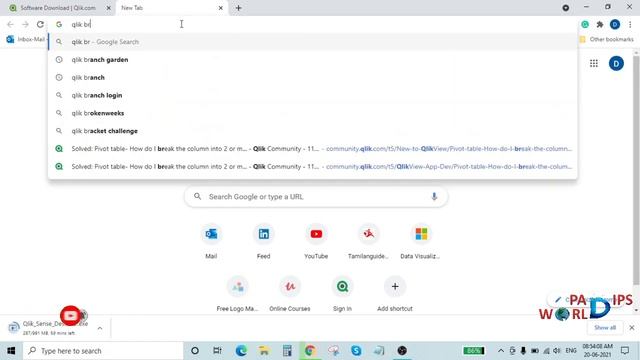Open the Chrome extensions puzzle icon

click(600, 24)
